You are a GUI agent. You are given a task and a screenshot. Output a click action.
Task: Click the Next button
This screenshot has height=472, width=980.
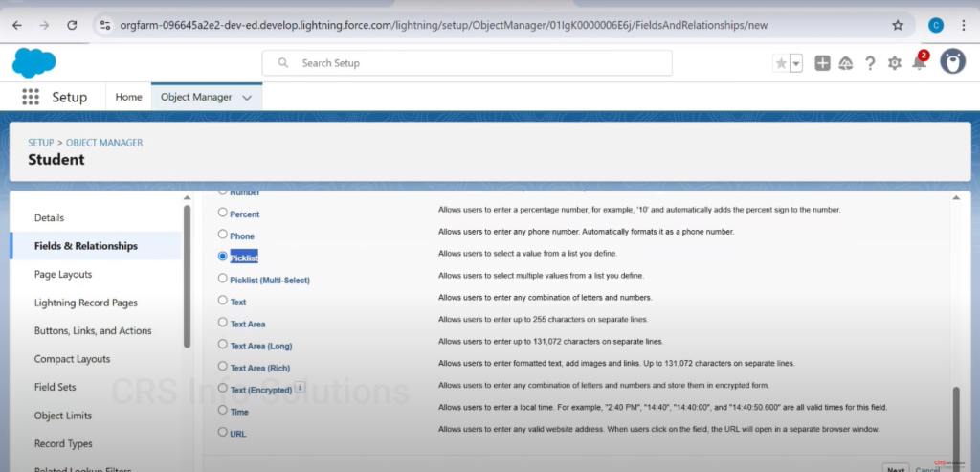896,469
